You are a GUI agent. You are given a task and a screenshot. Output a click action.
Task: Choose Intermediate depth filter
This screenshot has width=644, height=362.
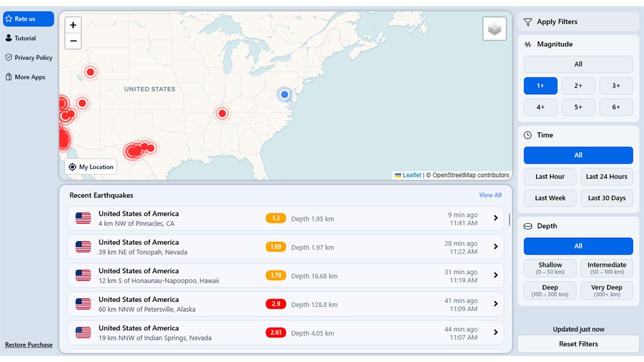607,268
